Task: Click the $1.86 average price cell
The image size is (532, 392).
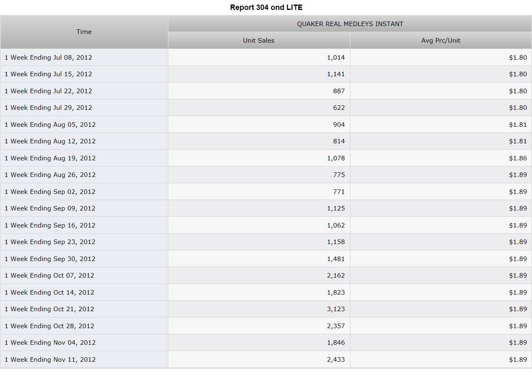Action: click(x=441, y=158)
